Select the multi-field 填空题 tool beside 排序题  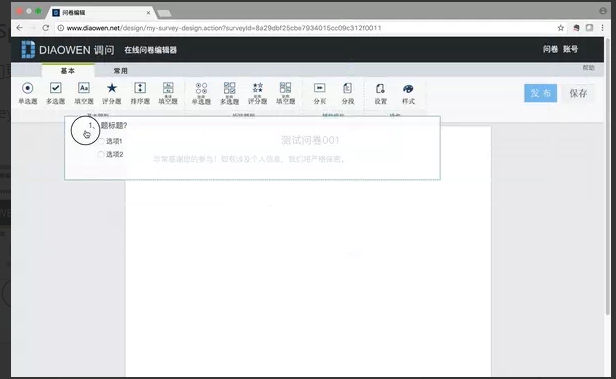168,93
